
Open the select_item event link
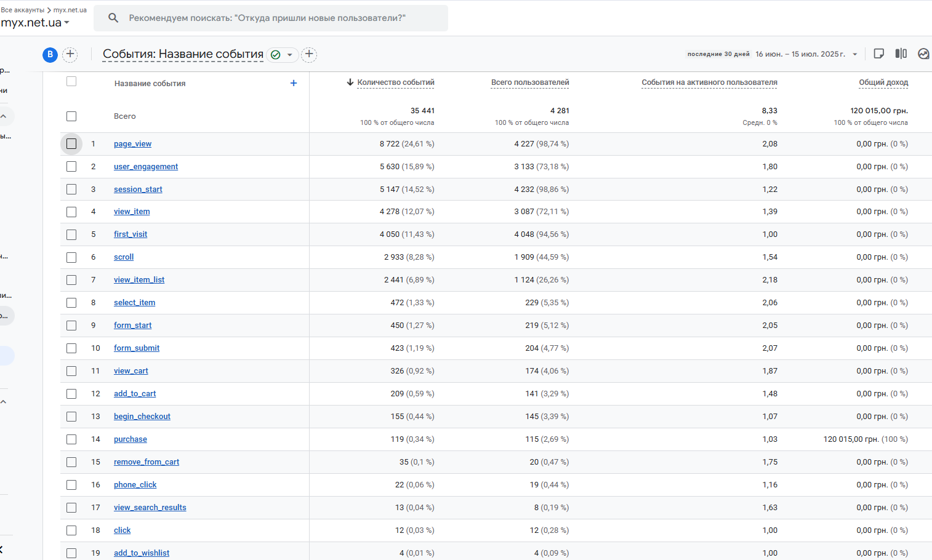click(134, 303)
